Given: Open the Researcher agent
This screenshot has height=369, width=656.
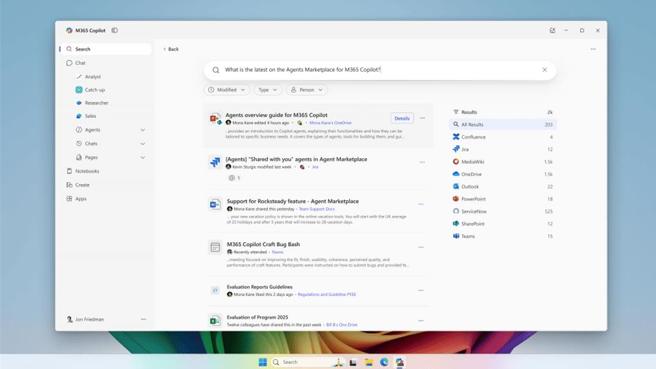Looking at the screenshot, I should (96, 103).
